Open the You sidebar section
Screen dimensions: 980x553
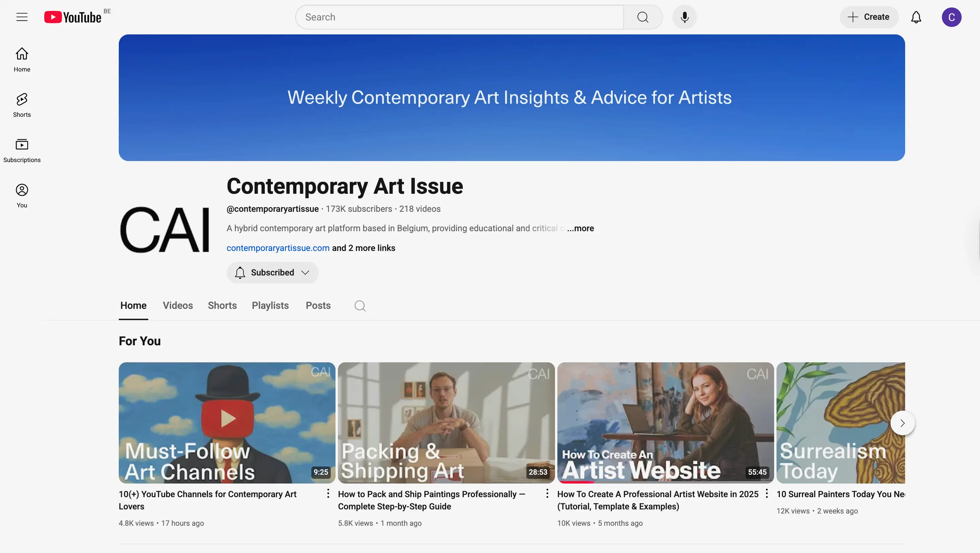(22, 195)
